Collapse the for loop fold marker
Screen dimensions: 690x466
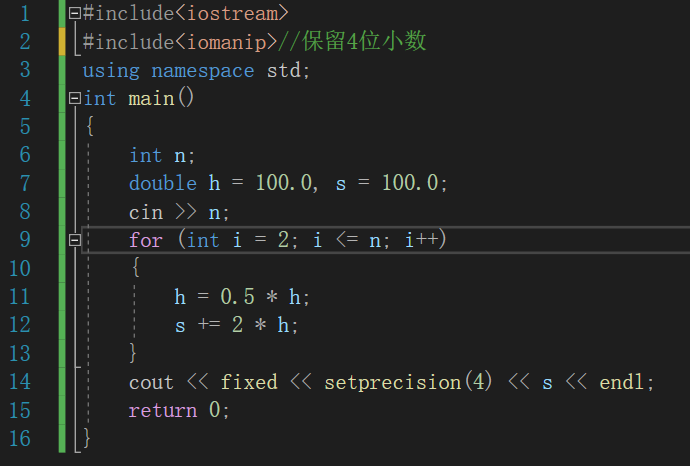pos(75,240)
